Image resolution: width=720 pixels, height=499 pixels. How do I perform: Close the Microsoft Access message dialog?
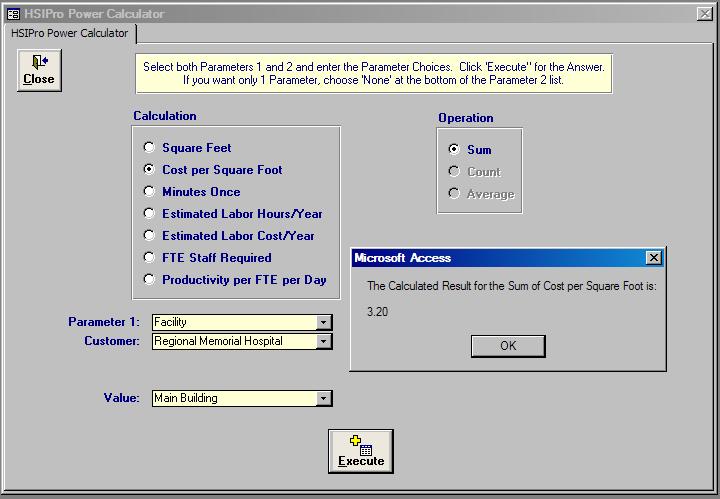[653, 258]
